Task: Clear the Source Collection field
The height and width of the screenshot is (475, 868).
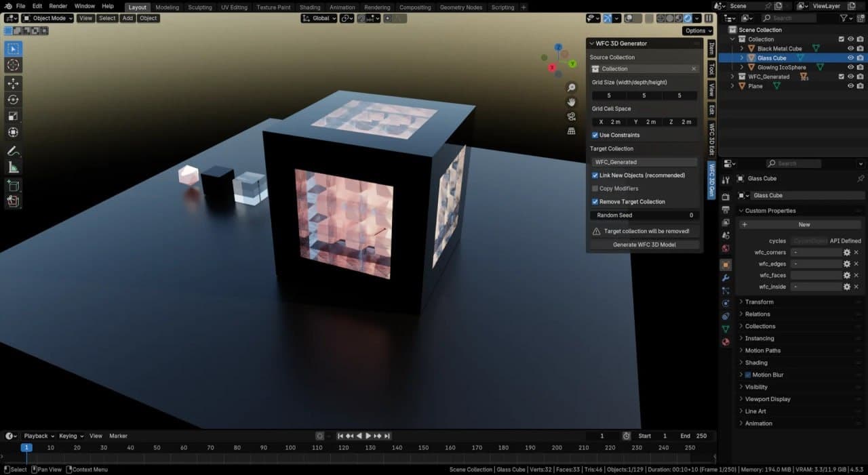Action: coord(694,68)
